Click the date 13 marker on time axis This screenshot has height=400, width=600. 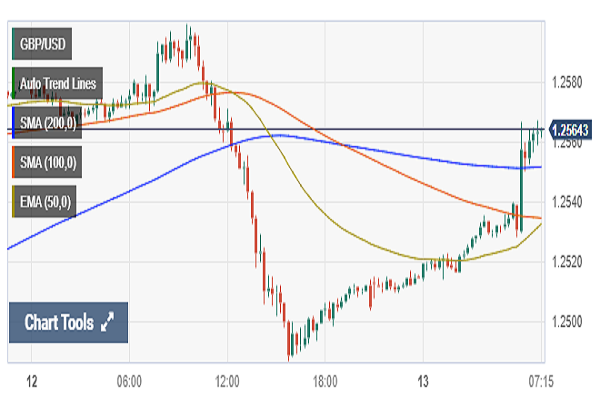pyautogui.click(x=422, y=381)
